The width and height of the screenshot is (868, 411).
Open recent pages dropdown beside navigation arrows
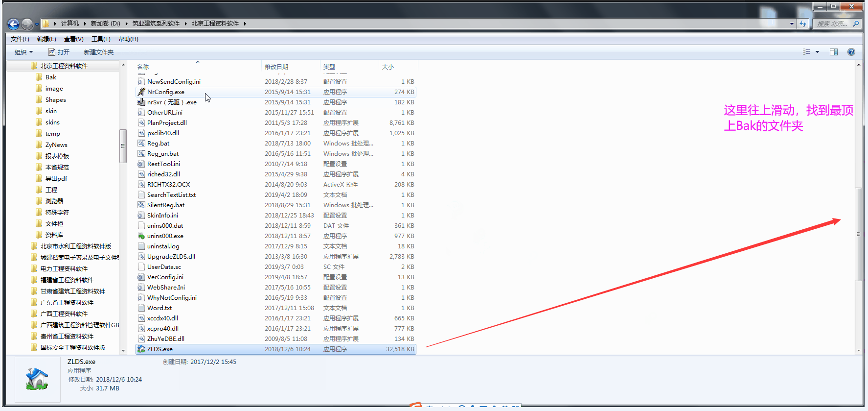tap(37, 24)
